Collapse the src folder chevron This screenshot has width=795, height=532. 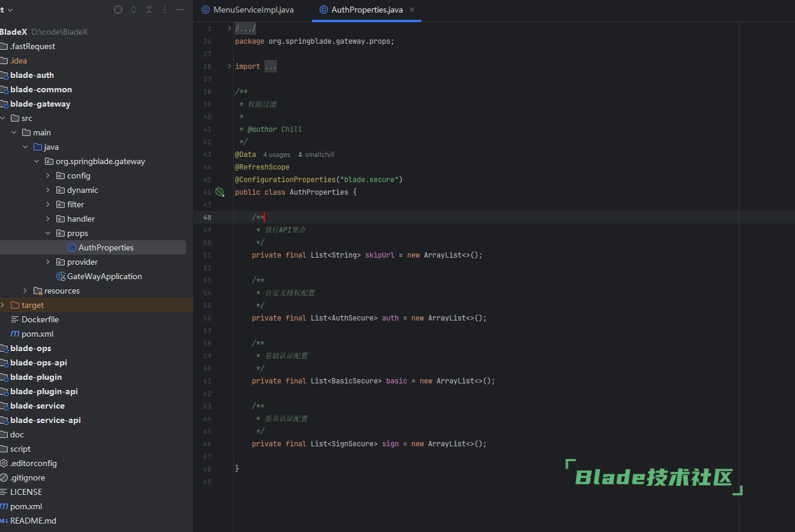[2, 118]
